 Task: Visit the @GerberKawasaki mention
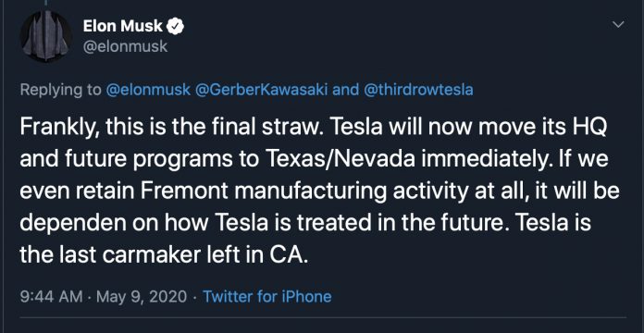(261, 90)
